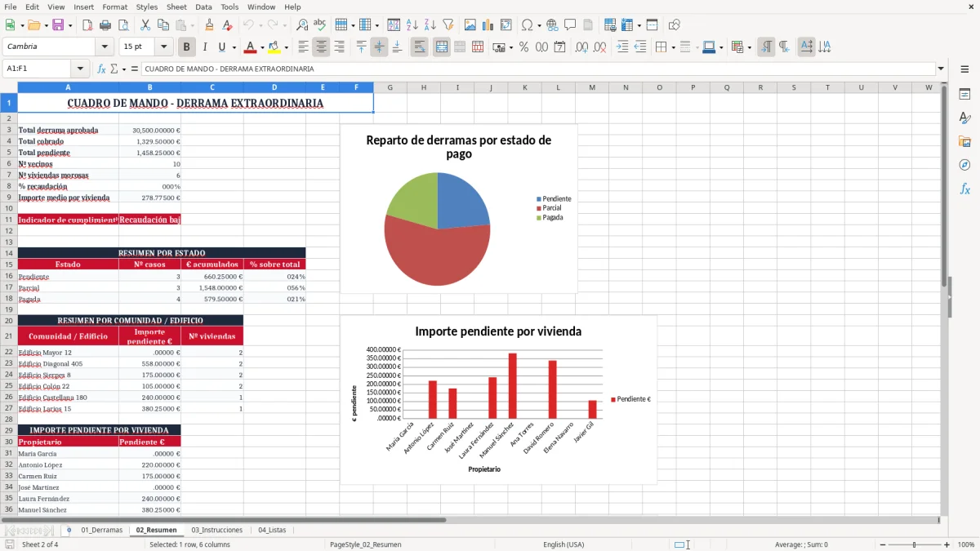This screenshot has width=980, height=551.
Task: Insert a hyperlink
Action: 552,25
